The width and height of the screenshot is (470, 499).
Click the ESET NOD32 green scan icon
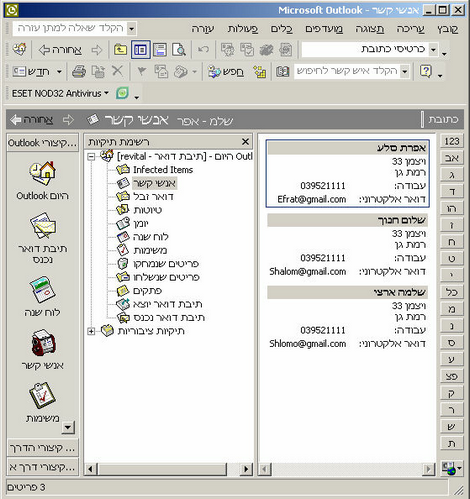[122, 93]
